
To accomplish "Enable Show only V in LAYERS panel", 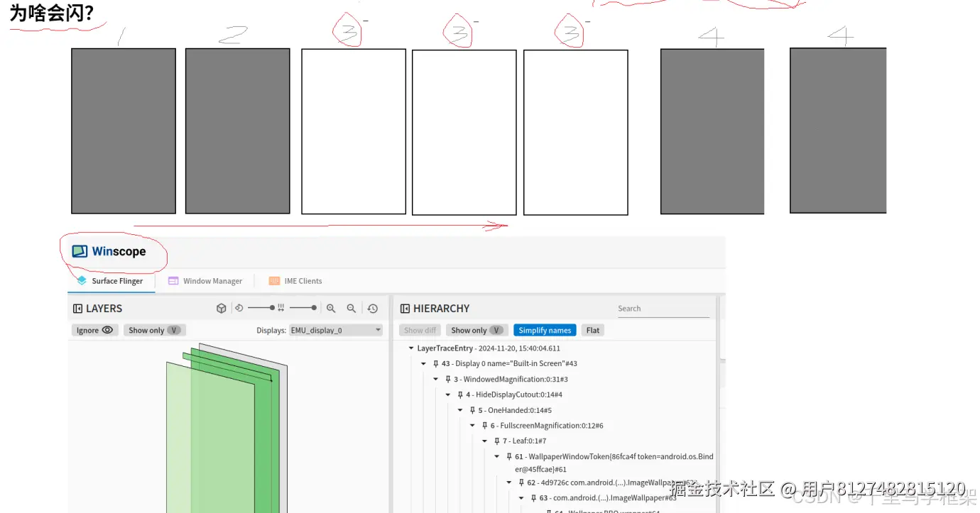I will tap(153, 330).
